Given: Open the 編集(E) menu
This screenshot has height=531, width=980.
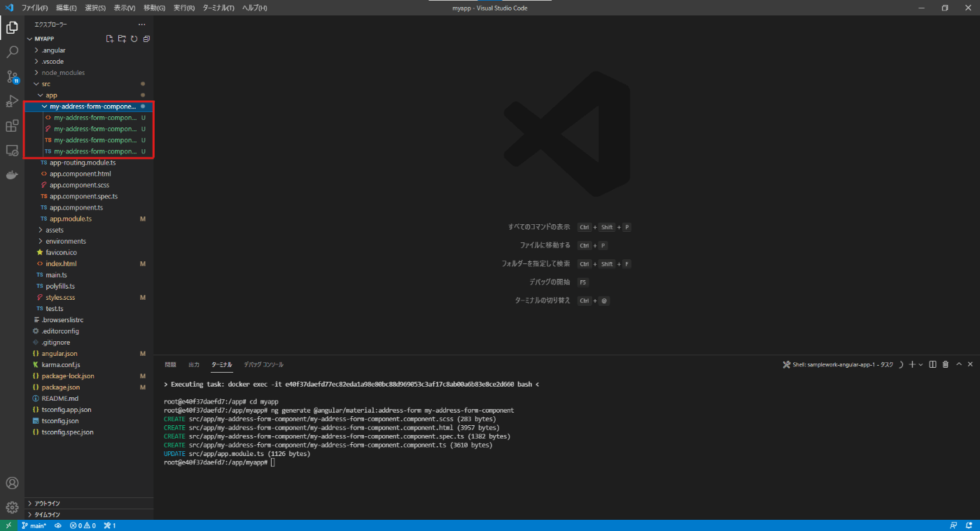Looking at the screenshot, I should coord(66,8).
